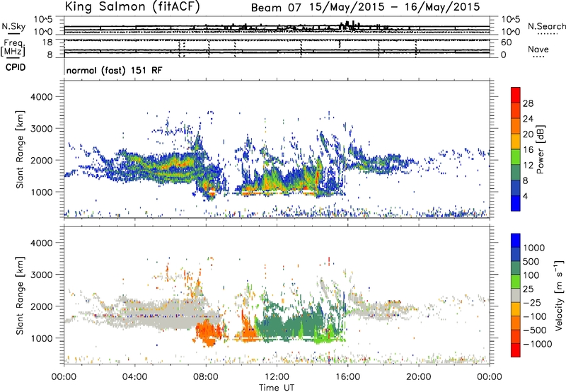Click the 12 label on the power colorbar
This screenshot has width=566, height=392.
[x=528, y=166]
